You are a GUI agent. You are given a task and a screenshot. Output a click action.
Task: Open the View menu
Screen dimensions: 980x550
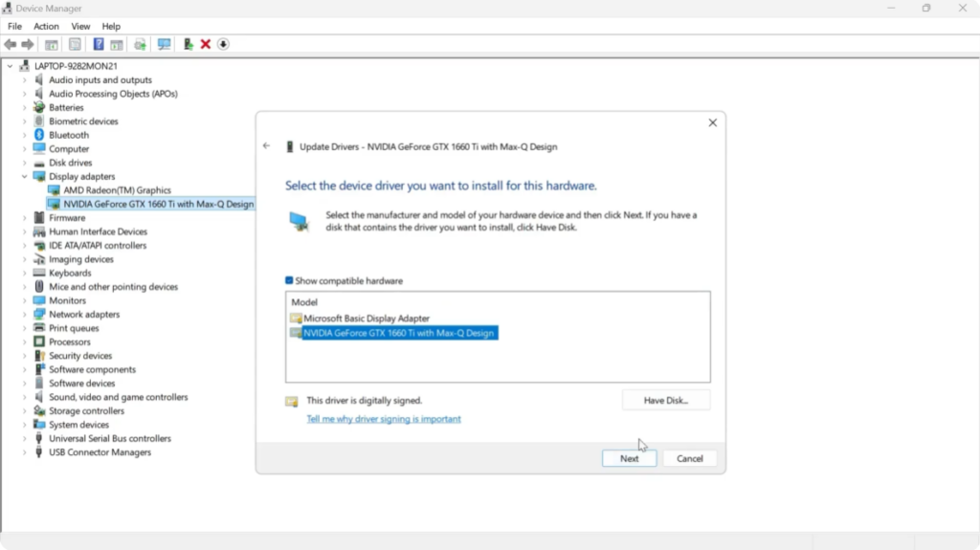point(80,26)
